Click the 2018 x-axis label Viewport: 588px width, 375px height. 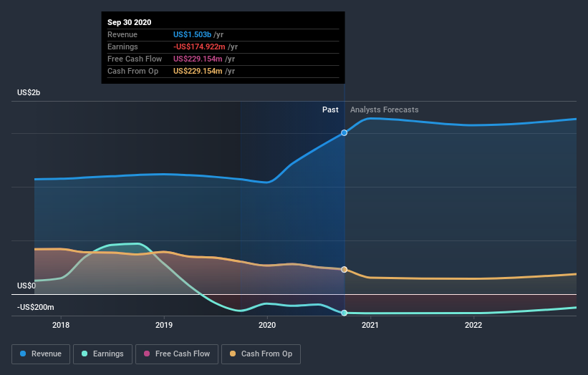pos(61,325)
